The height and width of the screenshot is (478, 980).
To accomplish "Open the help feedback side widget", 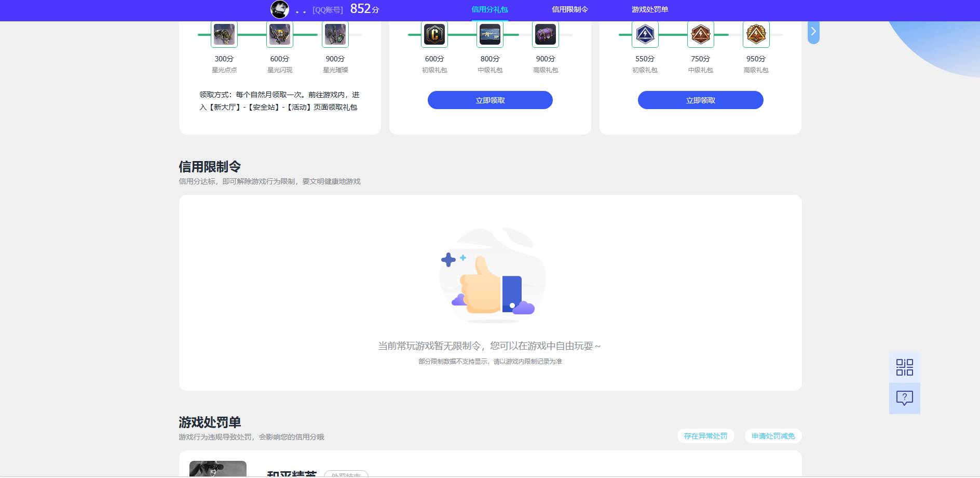I will point(905,399).
